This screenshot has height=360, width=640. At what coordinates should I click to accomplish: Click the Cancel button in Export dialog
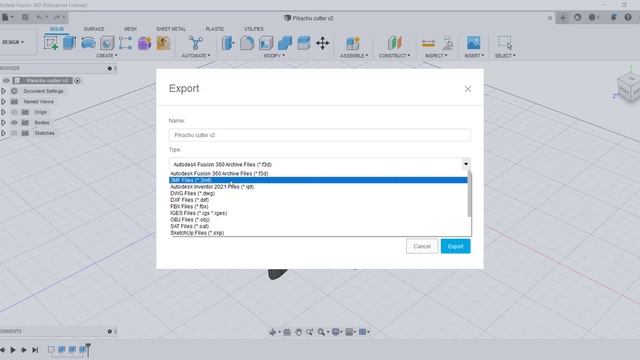[x=422, y=246]
